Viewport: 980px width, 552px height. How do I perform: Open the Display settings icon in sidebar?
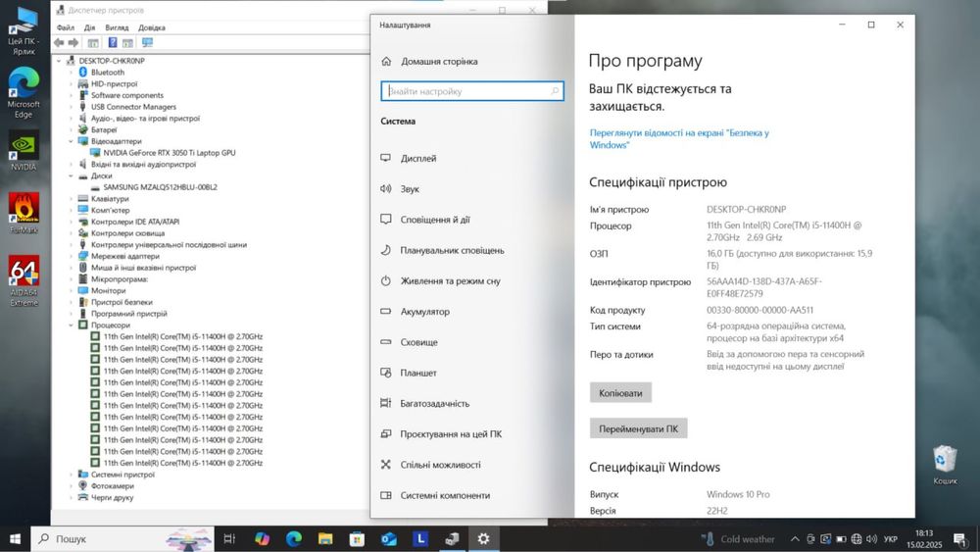pyautogui.click(x=385, y=158)
